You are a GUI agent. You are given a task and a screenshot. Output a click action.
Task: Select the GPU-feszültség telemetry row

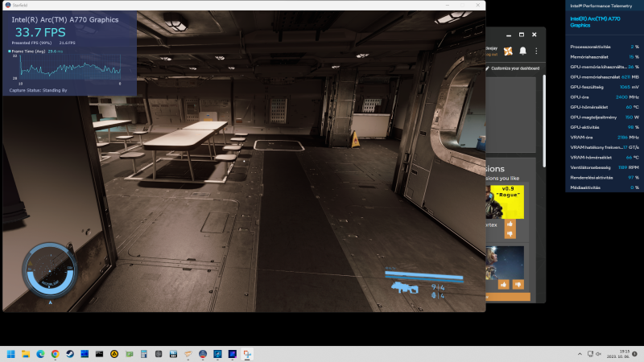coord(605,87)
